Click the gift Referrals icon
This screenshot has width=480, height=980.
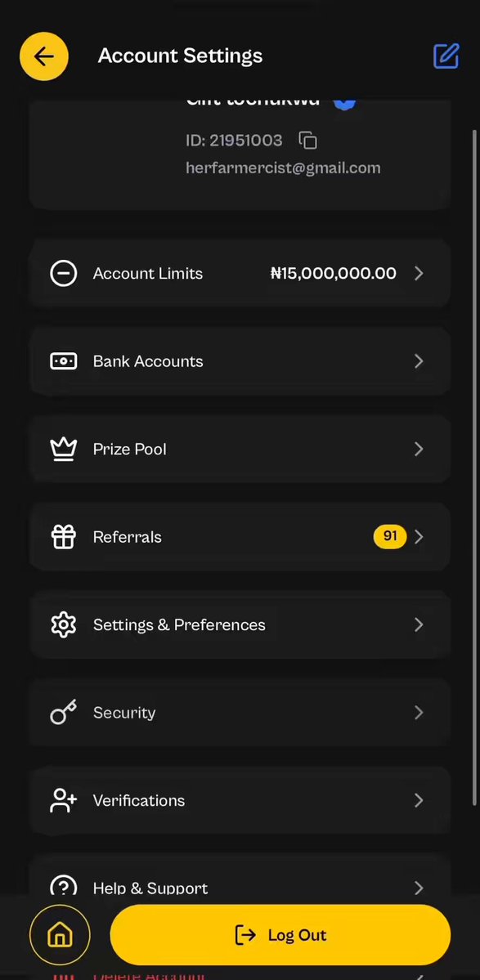pos(63,537)
